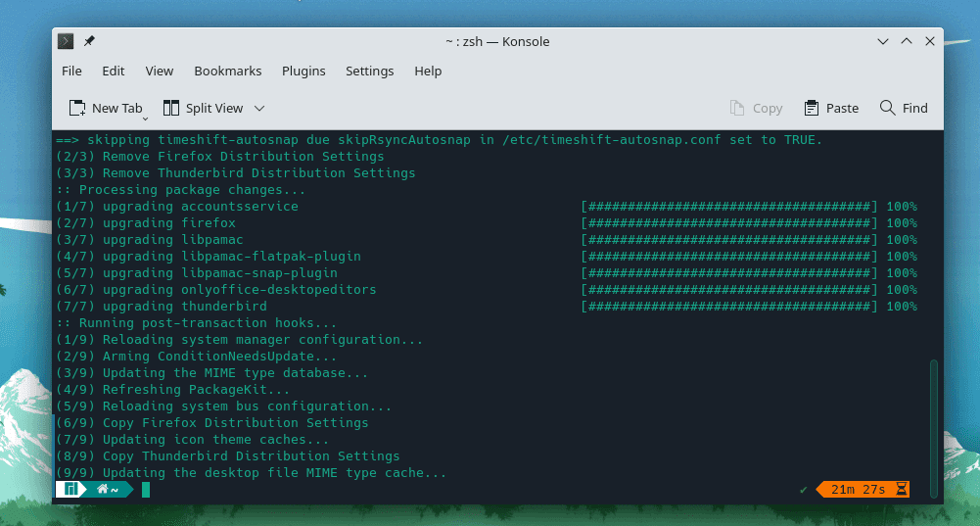Click '/etc/timeshift-autosnap.conf' path in first line
Image resolution: width=980 pixels, height=526 pixels.
[x=611, y=139]
